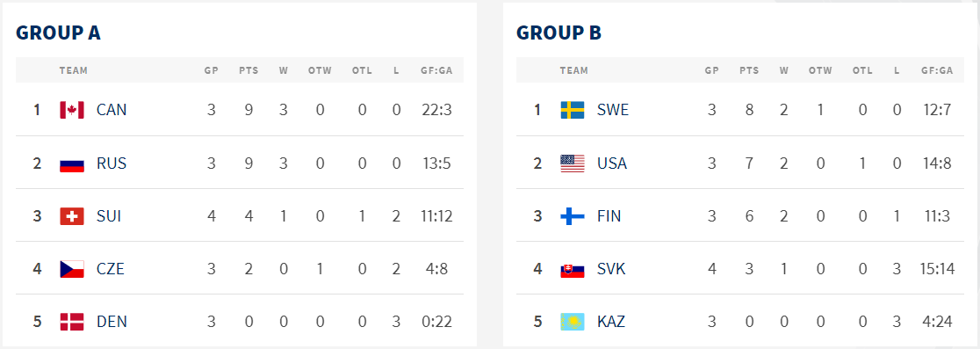Click the PTS column header in Group A

coord(249,70)
